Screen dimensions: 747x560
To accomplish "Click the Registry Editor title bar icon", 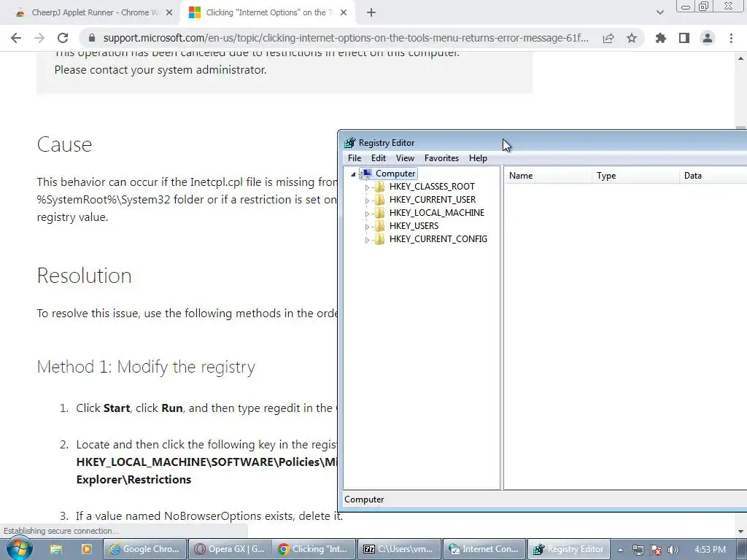I will click(350, 143).
